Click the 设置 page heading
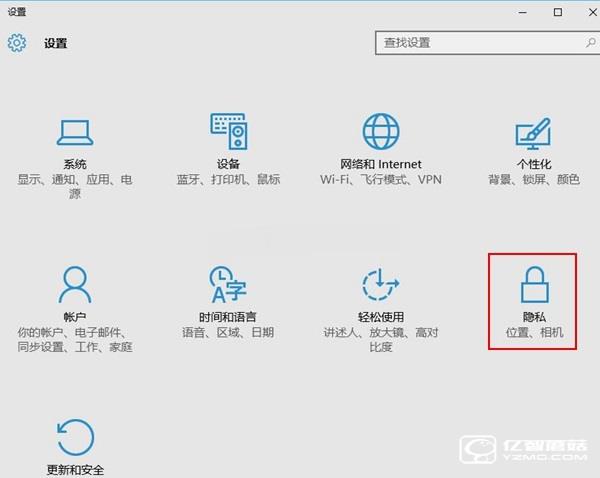 tap(55, 43)
